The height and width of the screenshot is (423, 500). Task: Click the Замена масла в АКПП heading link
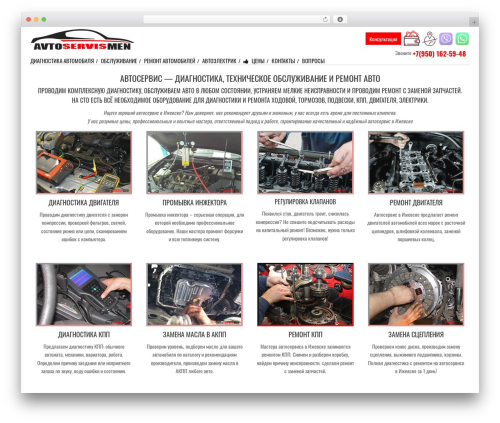point(195,334)
